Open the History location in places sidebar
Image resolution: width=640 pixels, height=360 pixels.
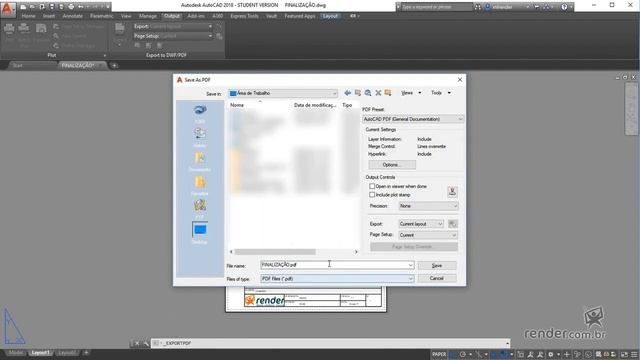pos(200,138)
